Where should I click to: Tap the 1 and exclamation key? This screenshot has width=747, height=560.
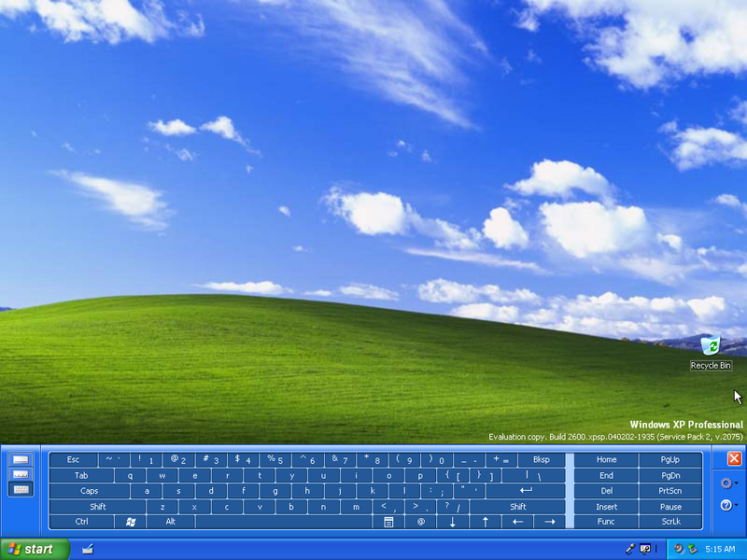click(x=146, y=460)
